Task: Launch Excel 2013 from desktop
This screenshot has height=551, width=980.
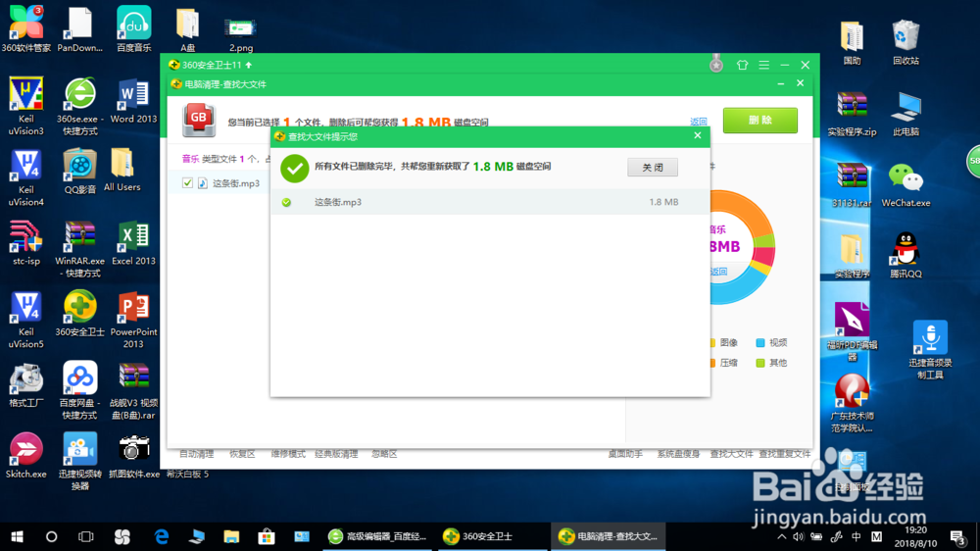Action: (133, 243)
